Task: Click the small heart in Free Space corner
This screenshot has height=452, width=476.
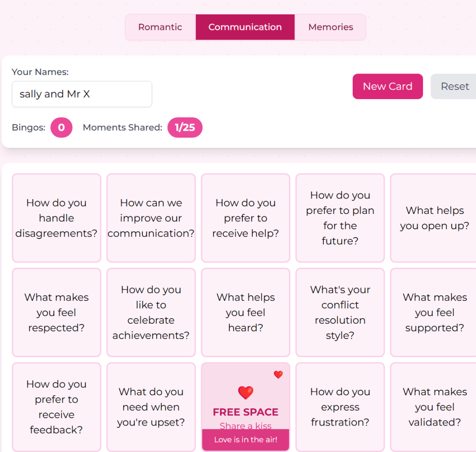Action: pyautogui.click(x=278, y=374)
